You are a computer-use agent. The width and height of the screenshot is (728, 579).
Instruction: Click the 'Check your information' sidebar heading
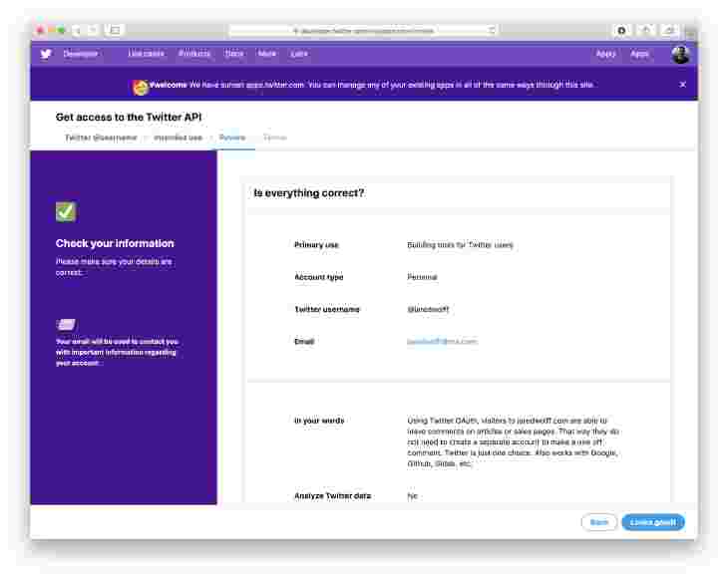pyautogui.click(x=115, y=243)
